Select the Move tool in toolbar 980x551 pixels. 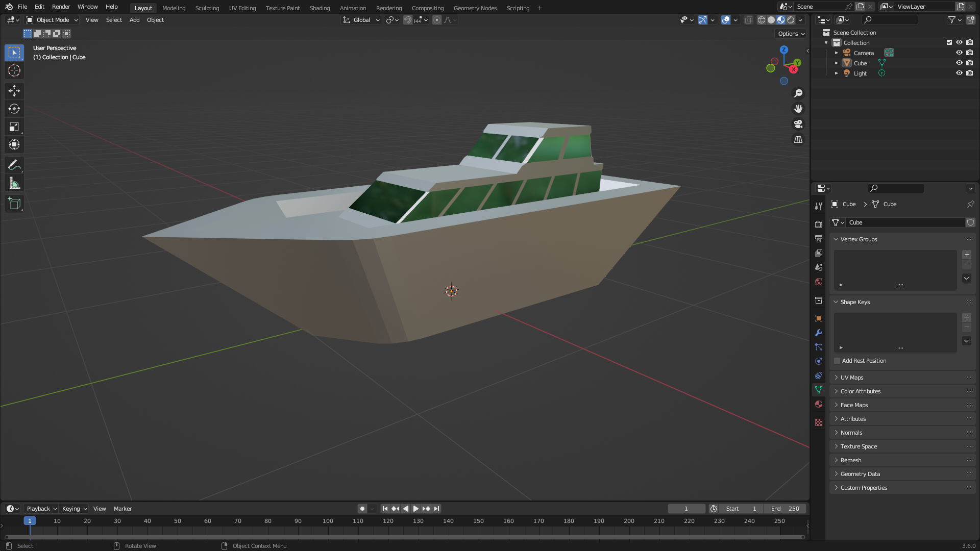tap(14, 91)
